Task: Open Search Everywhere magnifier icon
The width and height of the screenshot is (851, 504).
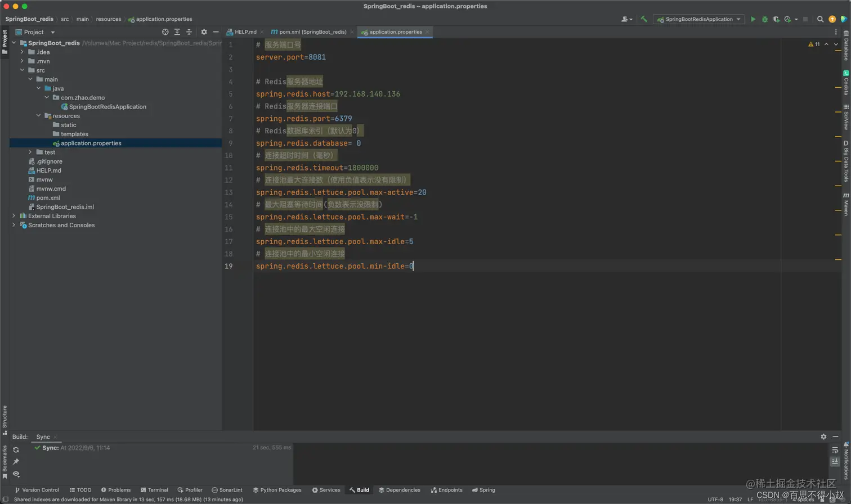Action: click(820, 19)
